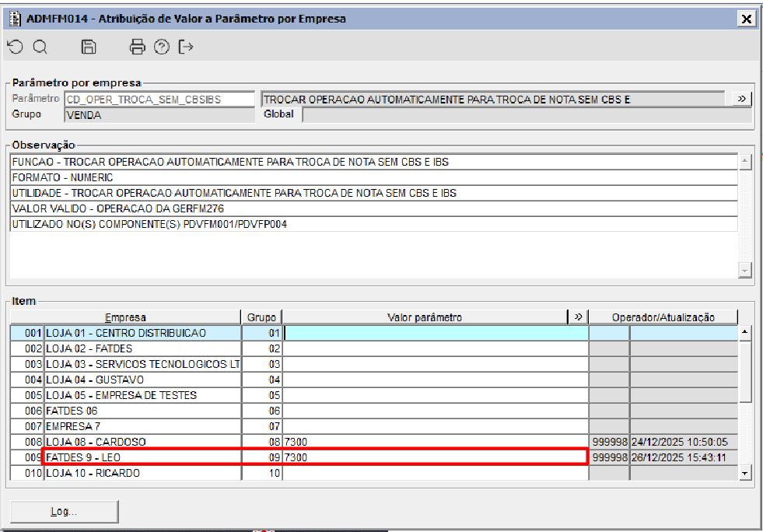Click the observation line FORMATO - NUMERIC
The height and width of the screenshot is (532, 763).
pos(373,177)
